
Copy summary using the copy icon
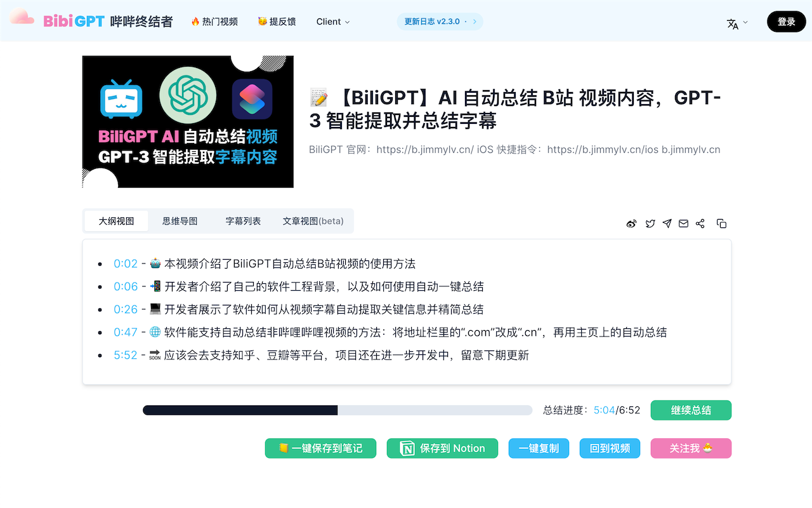point(721,224)
